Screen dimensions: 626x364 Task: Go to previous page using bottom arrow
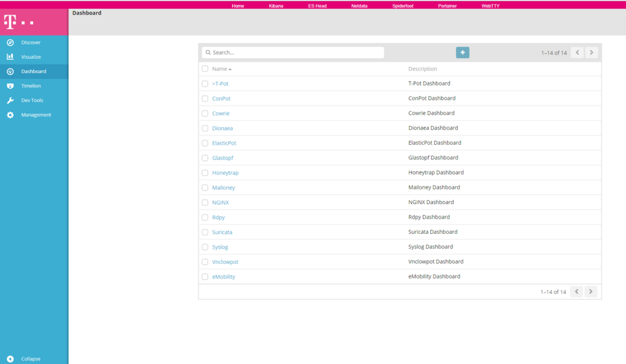click(x=576, y=291)
